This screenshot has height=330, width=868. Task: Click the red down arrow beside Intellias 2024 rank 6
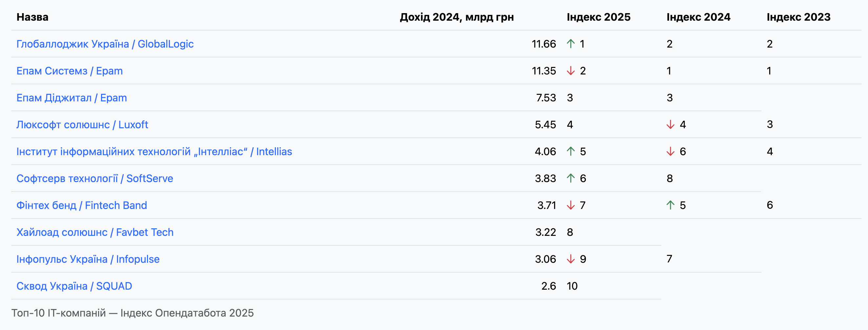(670, 151)
